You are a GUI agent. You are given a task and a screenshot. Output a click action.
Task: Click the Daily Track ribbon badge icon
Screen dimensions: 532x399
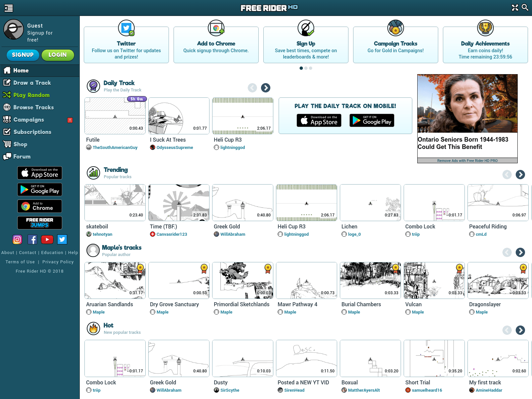click(93, 86)
